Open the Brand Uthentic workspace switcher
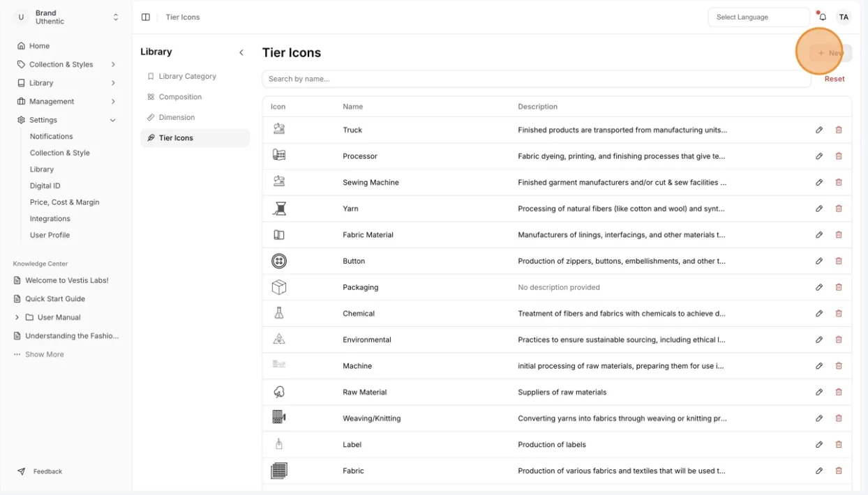The width and height of the screenshot is (868, 495). click(68, 17)
